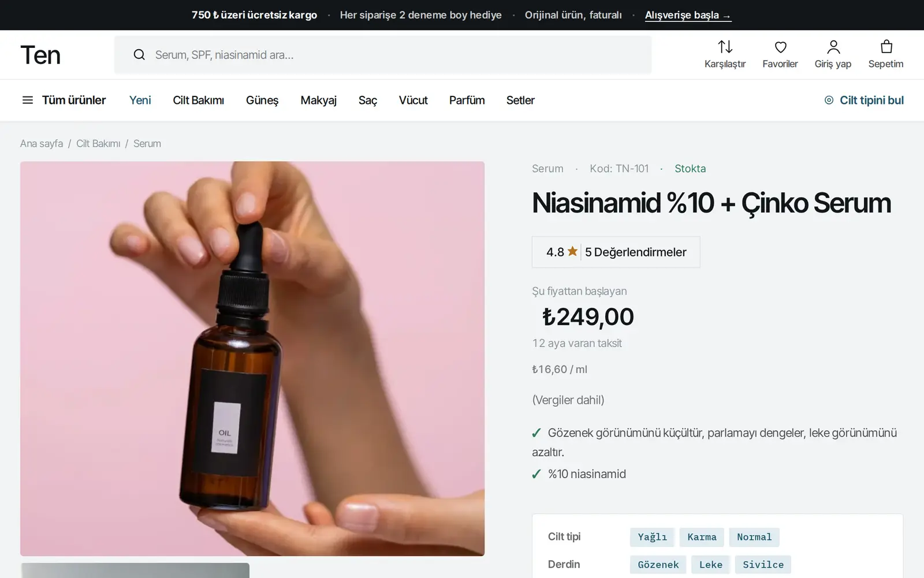Click the 12 aya varan taksit text
The image size is (924, 578).
[x=577, y=343]
